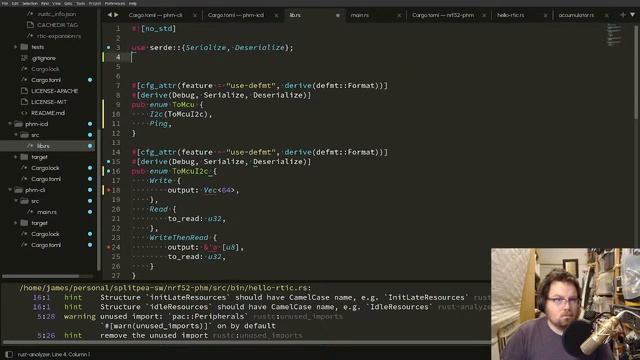The height and width of the screenshot is (360, 640).
Task: Open the Selection menu
Action: pyautogui.click(x=30, y=3)
